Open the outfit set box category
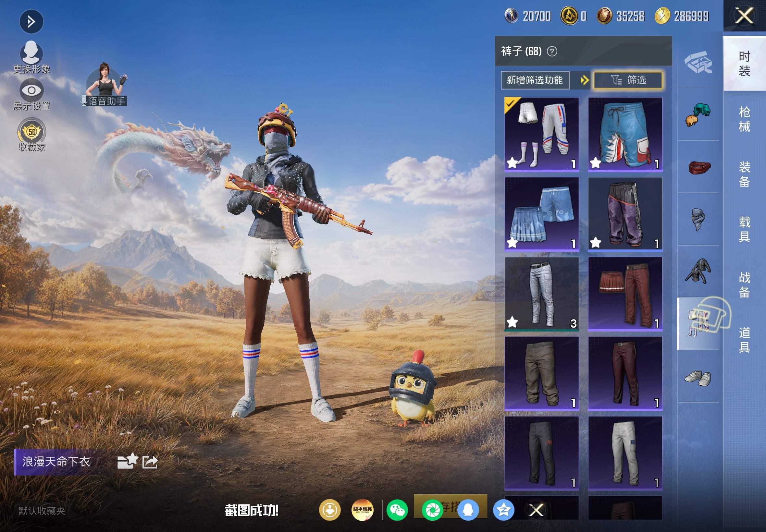 tap(698, 62)
